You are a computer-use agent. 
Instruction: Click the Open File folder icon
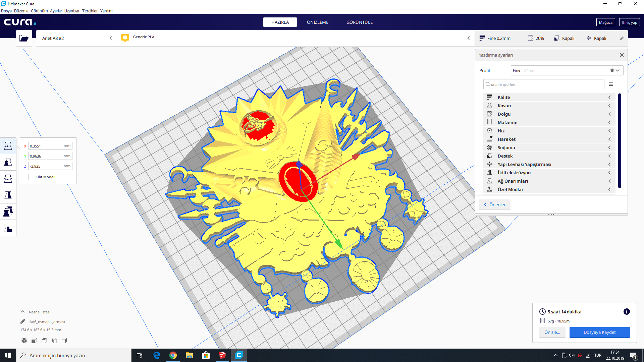pos(24,38)
